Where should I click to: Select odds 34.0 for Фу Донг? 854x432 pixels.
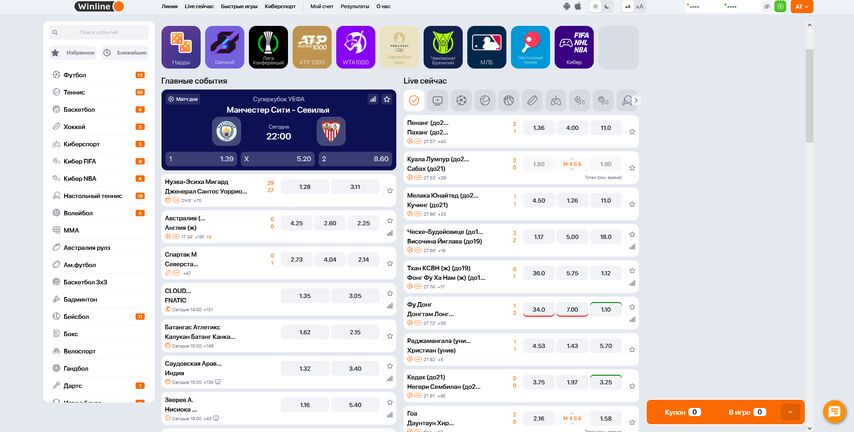click(539, 309)
